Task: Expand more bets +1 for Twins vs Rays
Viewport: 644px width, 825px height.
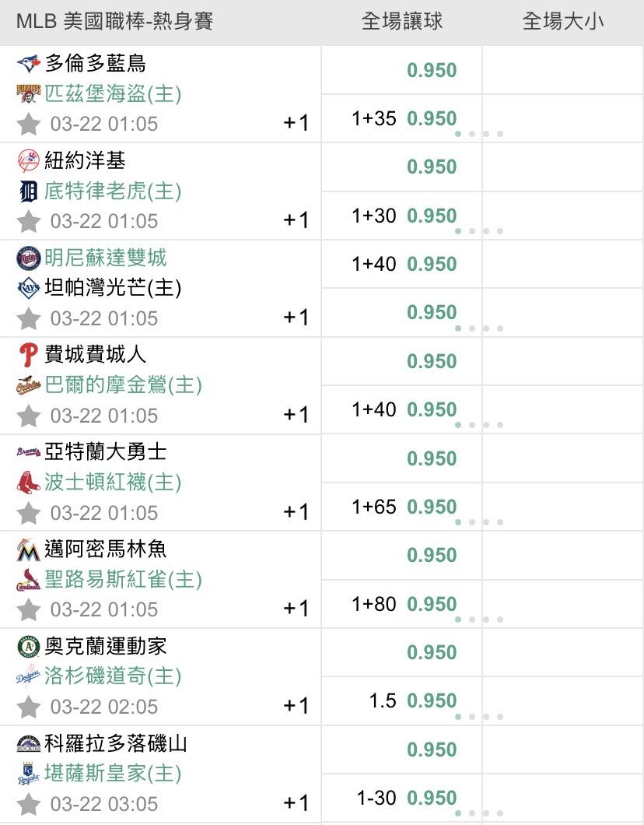Action: pyautogui.click(x=296, y=318)
